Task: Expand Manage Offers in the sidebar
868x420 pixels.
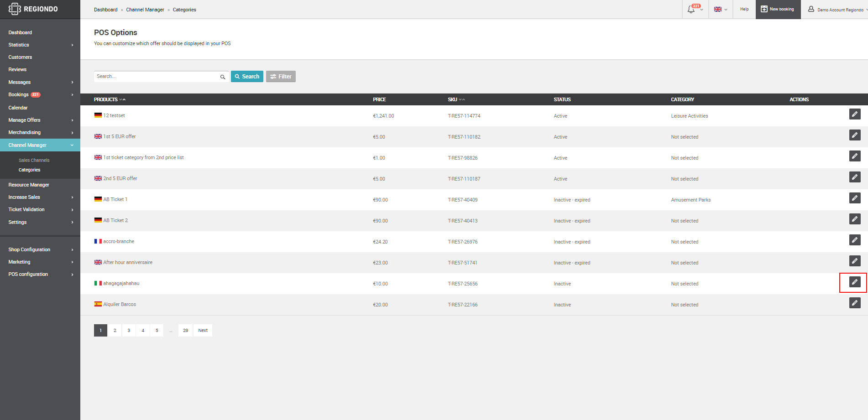Action: [40, 120]
